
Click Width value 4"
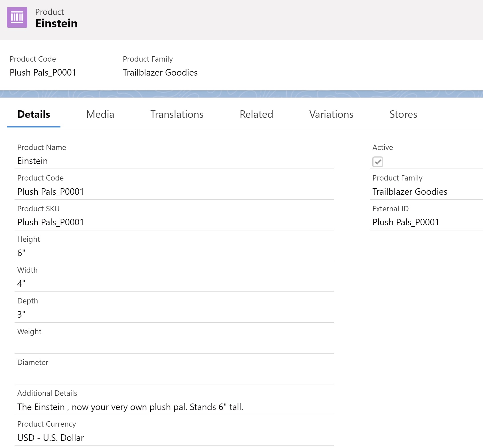click(21, 284)
